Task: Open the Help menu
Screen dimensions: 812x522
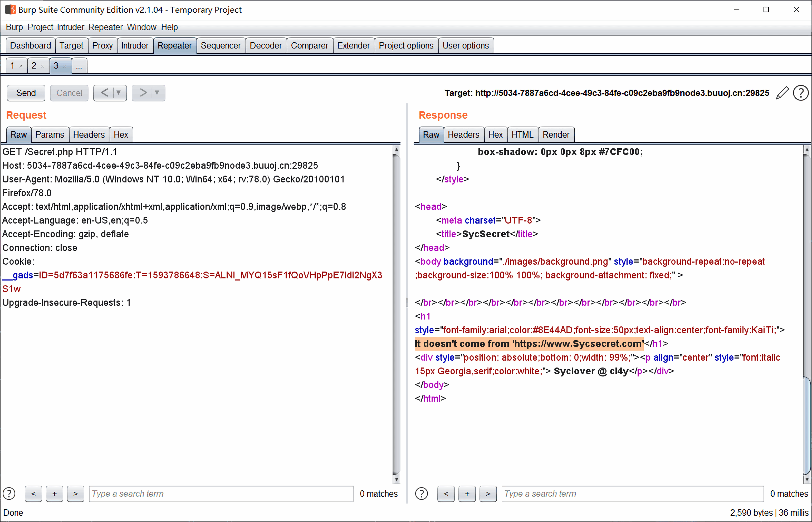Action: pyautogui.click(x=169, y=27)
